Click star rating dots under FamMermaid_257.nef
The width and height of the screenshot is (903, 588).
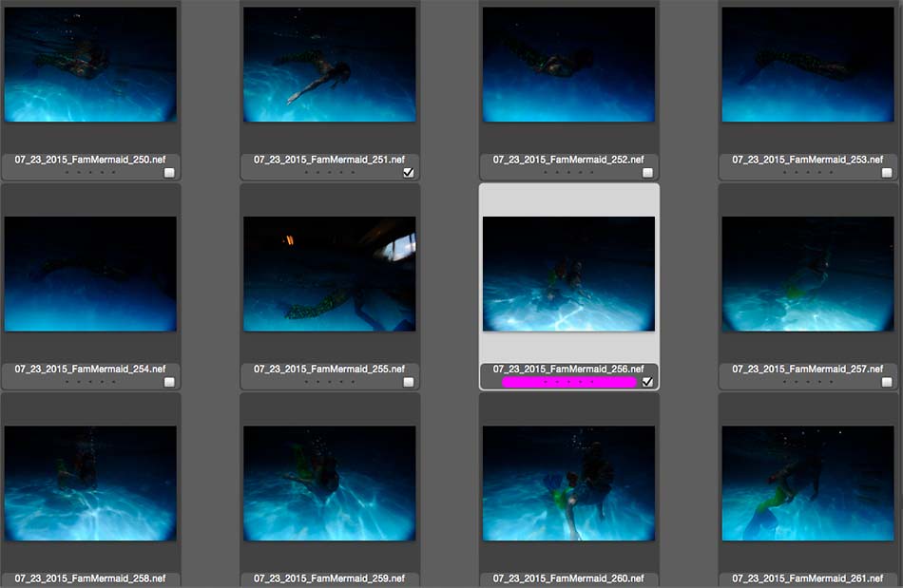click(x=808, y=382)
